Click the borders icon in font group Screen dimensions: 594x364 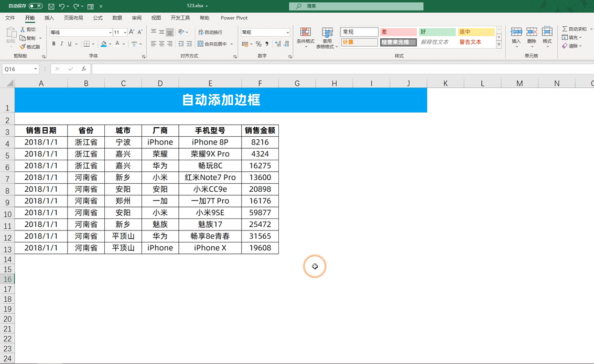[x=87, y=44]
